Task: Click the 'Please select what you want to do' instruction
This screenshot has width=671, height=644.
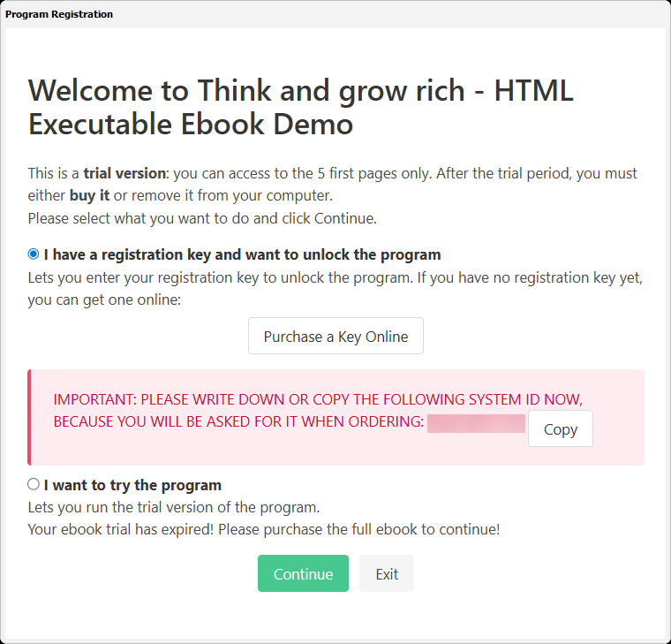Action: tap(203, 217)
